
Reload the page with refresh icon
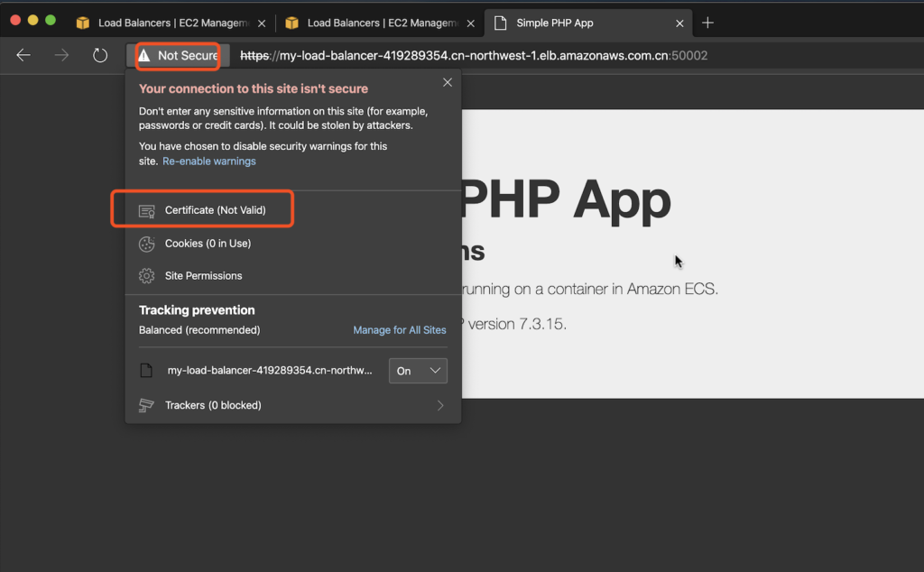(100, 55)
